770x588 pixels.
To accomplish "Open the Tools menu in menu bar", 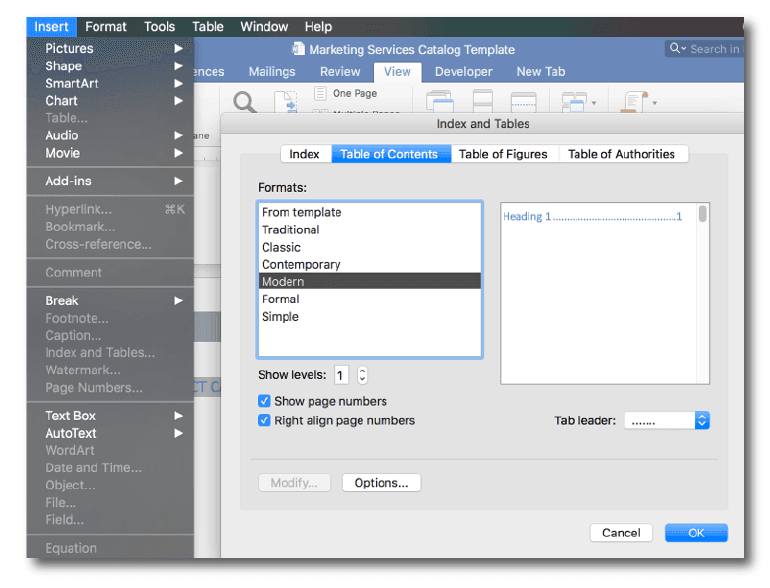I will 159,27.
